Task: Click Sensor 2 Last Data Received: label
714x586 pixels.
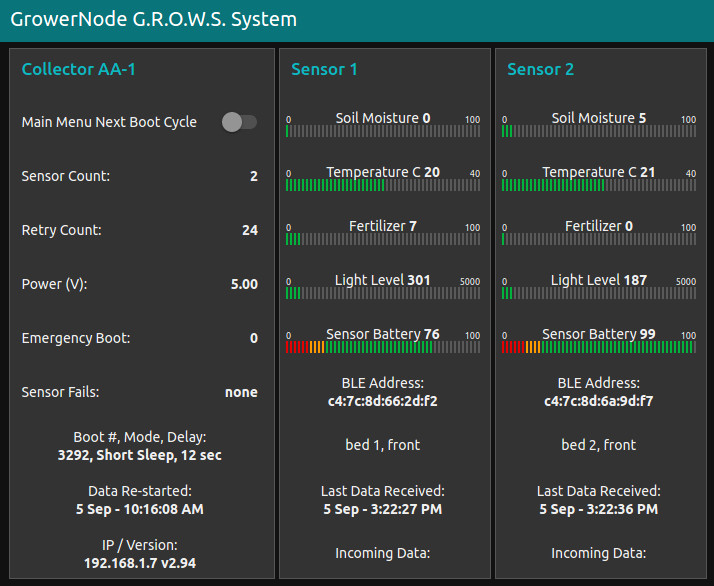Action: coord(599,491)
